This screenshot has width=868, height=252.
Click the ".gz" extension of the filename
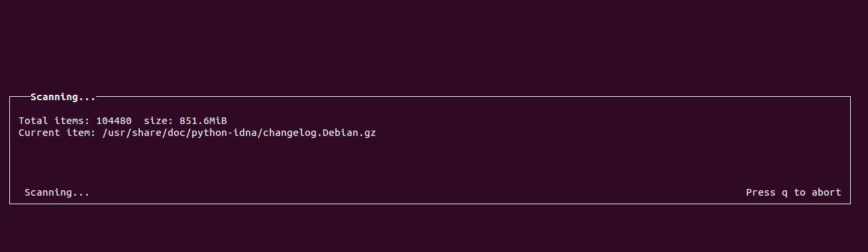(367, 133)
